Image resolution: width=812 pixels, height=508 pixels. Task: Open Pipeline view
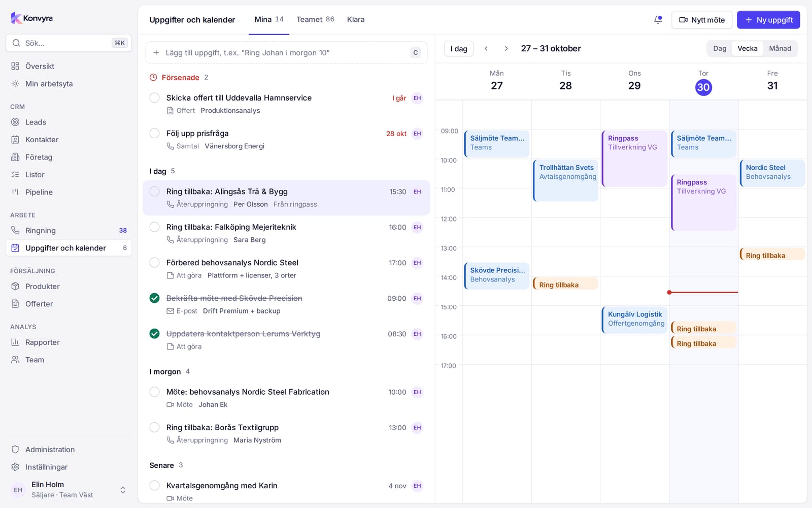point(69,192)
